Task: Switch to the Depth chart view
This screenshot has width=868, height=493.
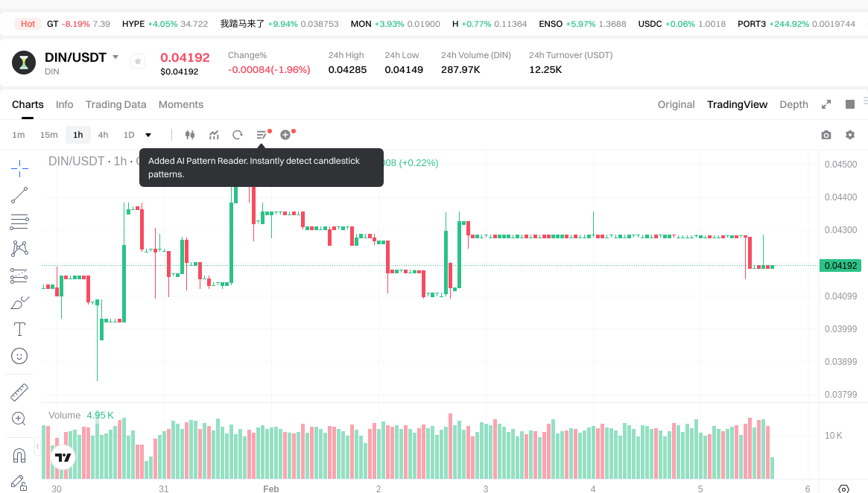Action: [793, 104]
